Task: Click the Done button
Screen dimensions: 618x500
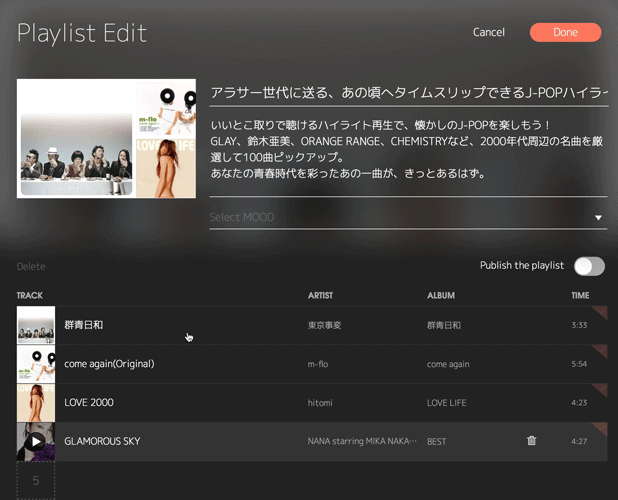Action: click(x=565, y=32)
